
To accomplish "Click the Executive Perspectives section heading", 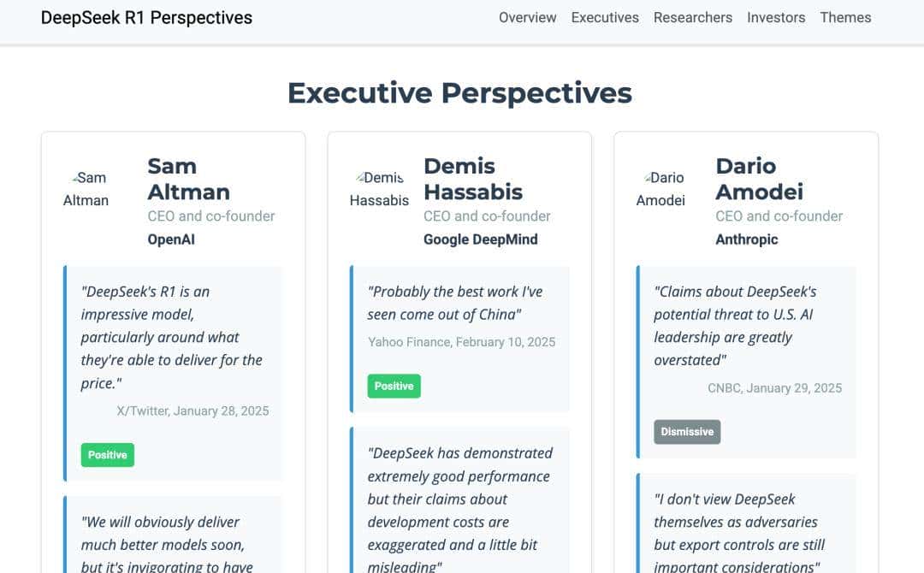I will click(x=459, y=92).
